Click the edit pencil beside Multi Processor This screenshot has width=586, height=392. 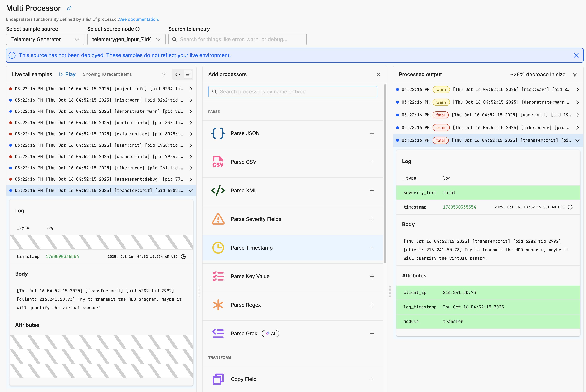tap(69, 8)
